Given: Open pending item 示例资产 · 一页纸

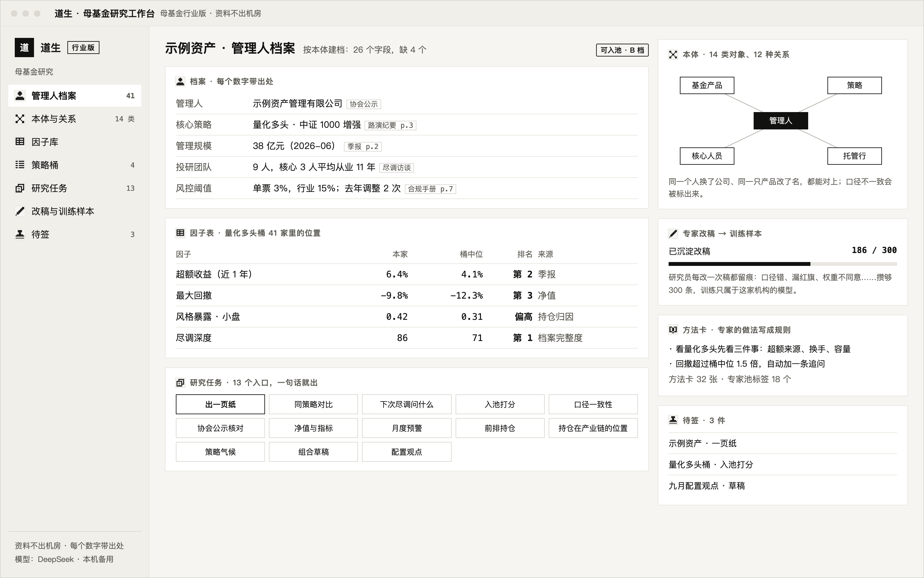Looking at the screenshot, I should [783, 443].
